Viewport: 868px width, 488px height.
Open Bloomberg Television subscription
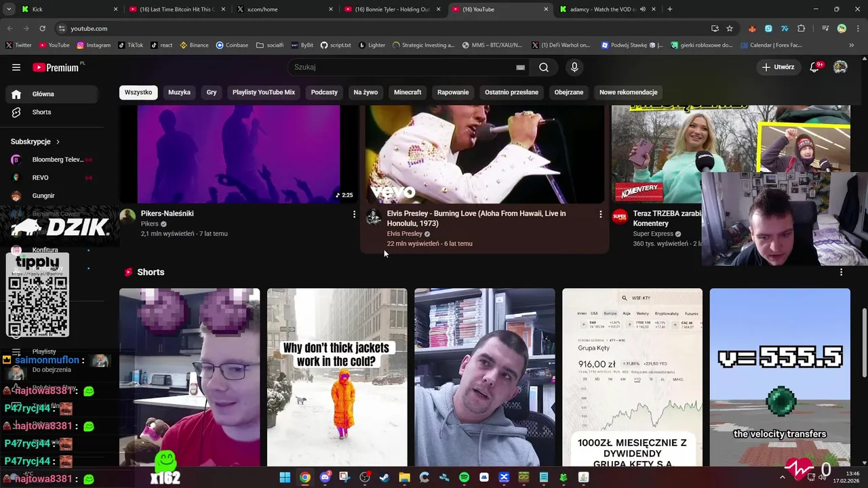(52, 160)
